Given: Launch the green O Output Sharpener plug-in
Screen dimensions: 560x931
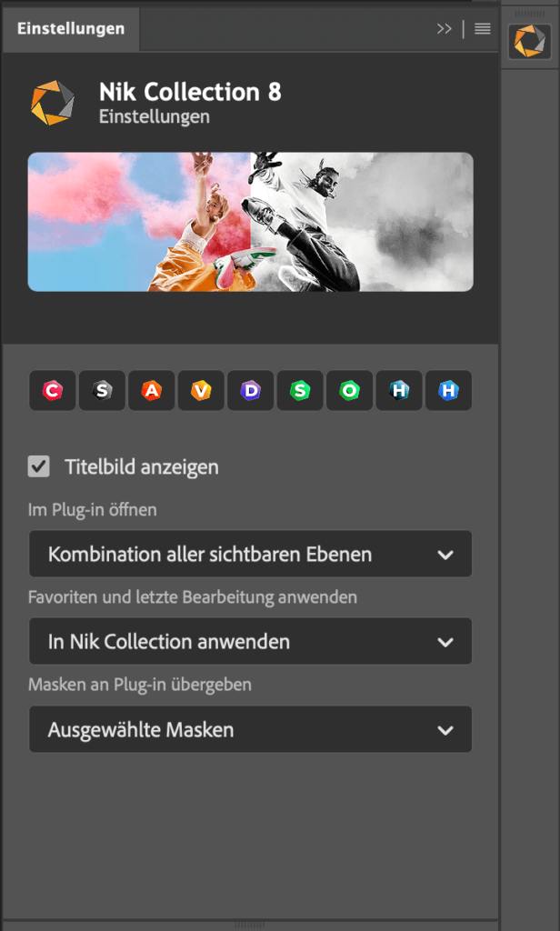Looking at the screenshot, I should [x=350, y=391].
